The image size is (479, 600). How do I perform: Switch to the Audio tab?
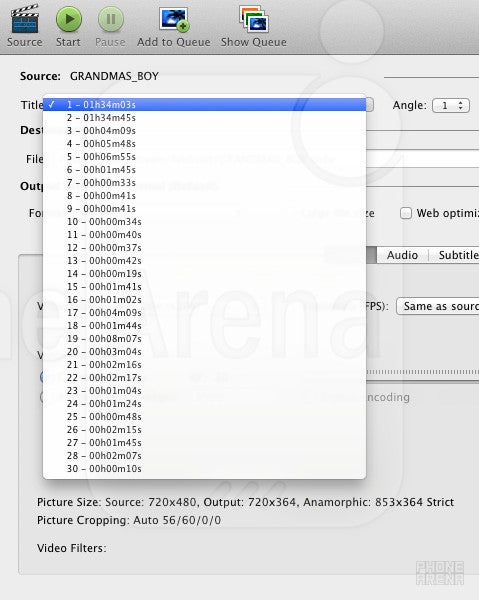pyautogui.click(x=402, y=255)
